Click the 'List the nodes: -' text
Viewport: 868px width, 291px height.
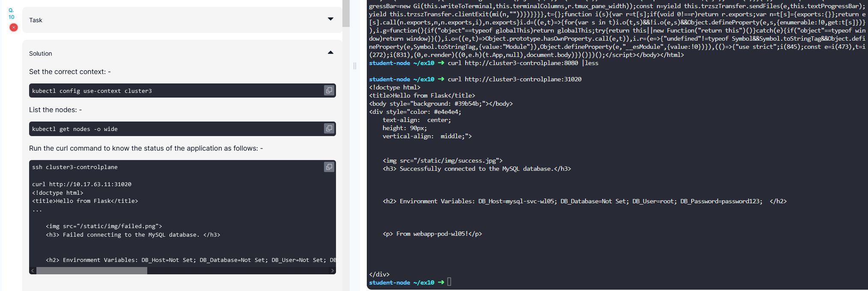click(x=55, y=110)
